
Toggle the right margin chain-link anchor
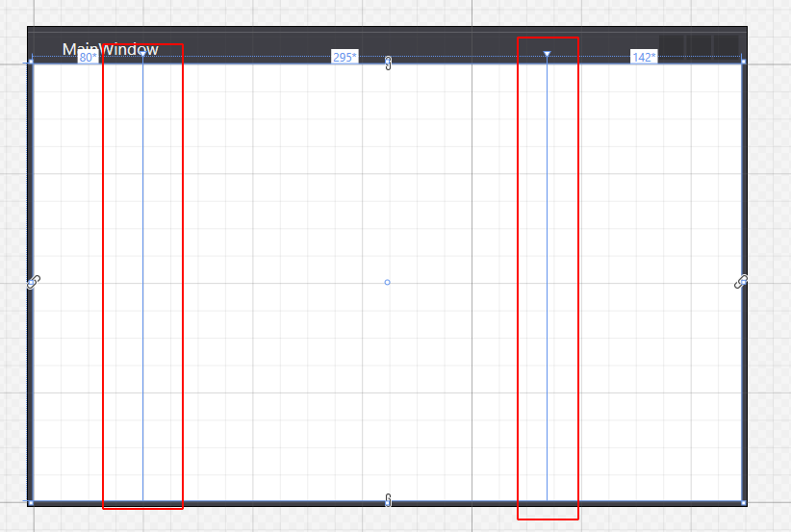pos(741,282)
